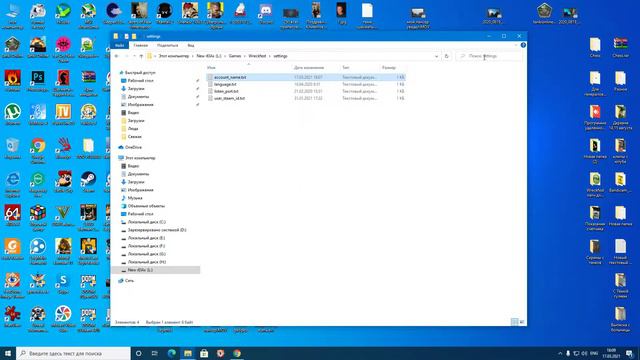Image resolution: width=640 pixels, height=360 pixels.
Task: Launch Microsoft Edge from the taskbar
Action: (171, 353)
